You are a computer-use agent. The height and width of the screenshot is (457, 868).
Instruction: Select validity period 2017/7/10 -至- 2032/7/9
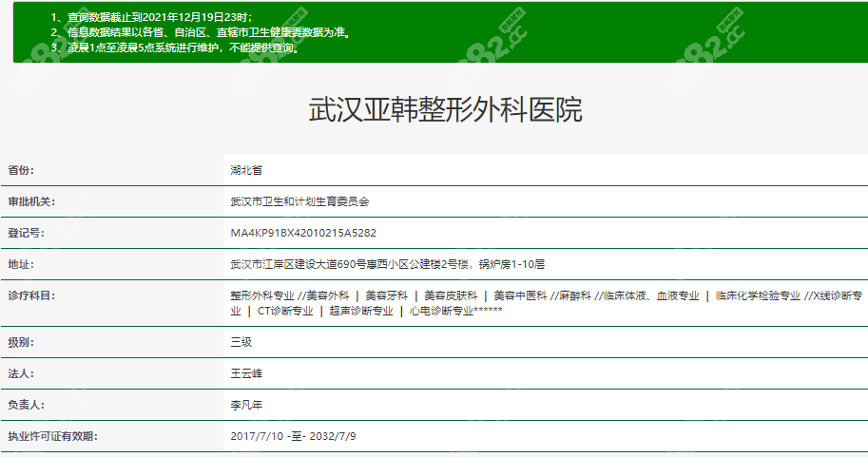293,436
